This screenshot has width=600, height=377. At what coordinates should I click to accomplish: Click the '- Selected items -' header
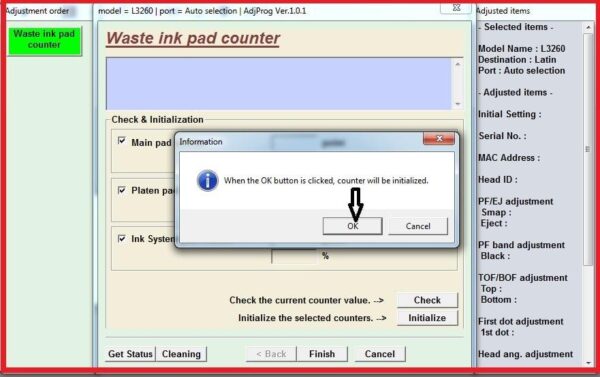click(x=516, y=27)
